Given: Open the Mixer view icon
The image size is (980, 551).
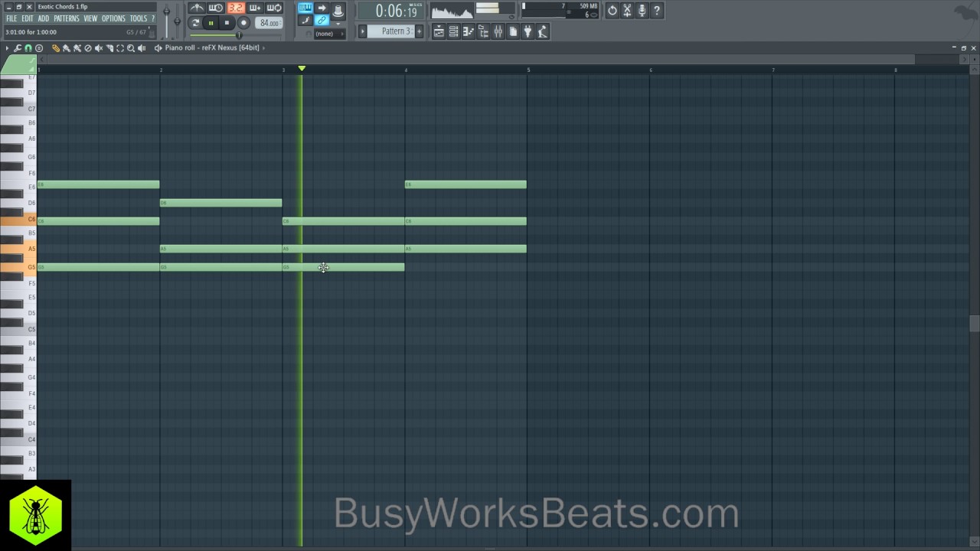Looking at the screenshot, I should pos(498,31).
